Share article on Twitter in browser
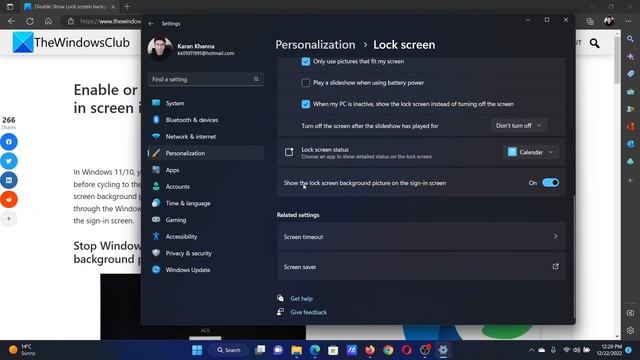 coord(9,161)
